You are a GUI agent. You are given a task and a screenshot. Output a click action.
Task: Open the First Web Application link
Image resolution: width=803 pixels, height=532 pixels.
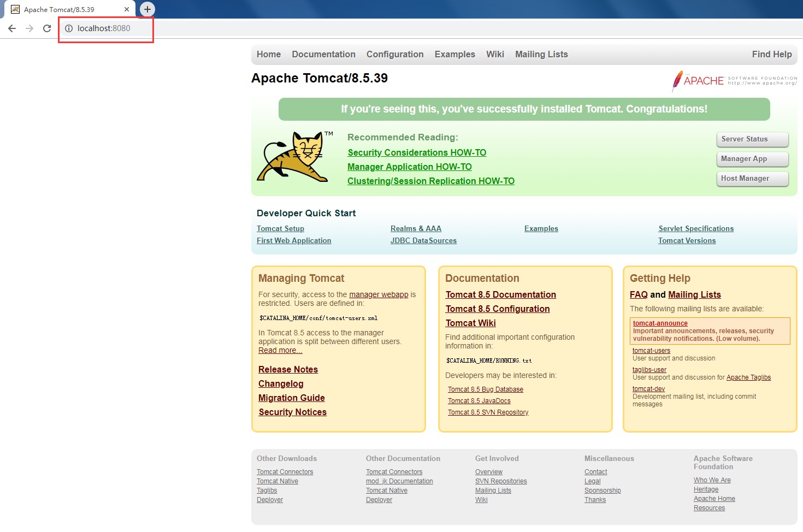point(294,240)
